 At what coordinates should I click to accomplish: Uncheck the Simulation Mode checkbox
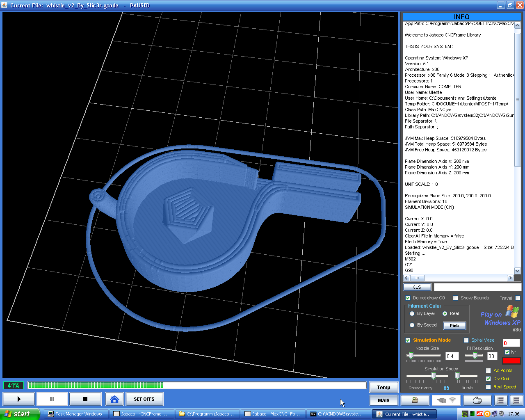click(408, 340)
